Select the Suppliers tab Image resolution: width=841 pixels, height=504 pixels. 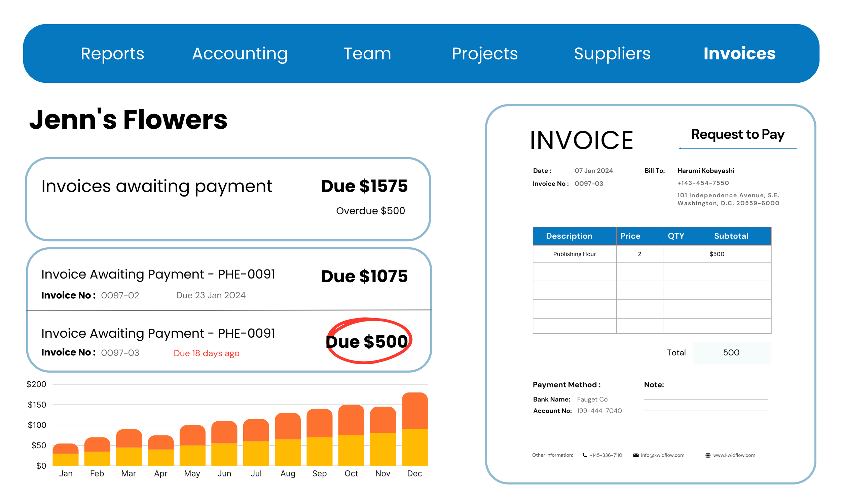[x=612, y=54]
